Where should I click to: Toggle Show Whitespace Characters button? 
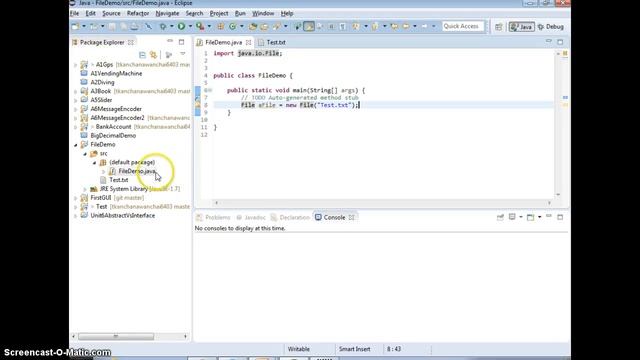[342, 27]
